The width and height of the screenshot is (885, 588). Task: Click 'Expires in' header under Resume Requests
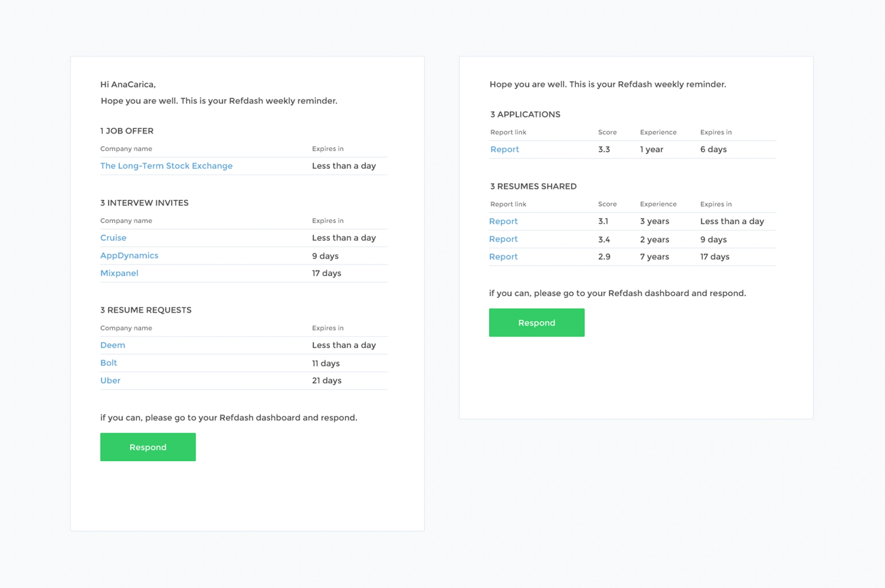pyautogui.click(x=328, y=328)
